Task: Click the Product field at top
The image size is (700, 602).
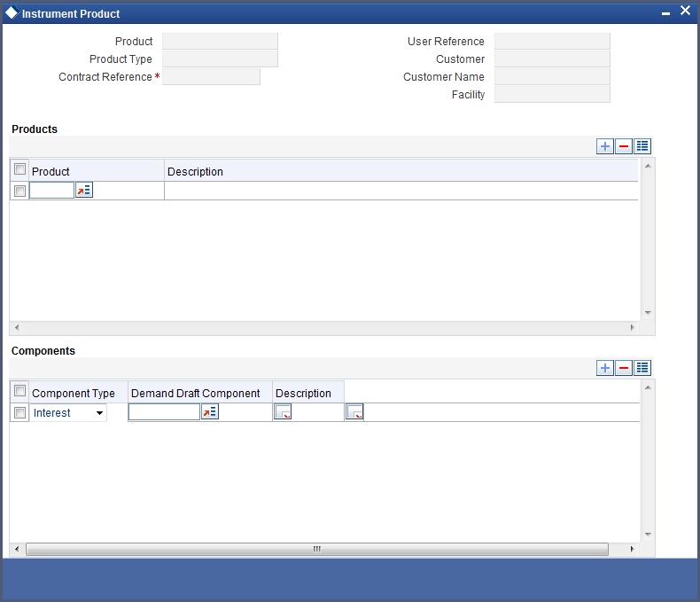Action: pyautogui.click(x=220, y=41)
